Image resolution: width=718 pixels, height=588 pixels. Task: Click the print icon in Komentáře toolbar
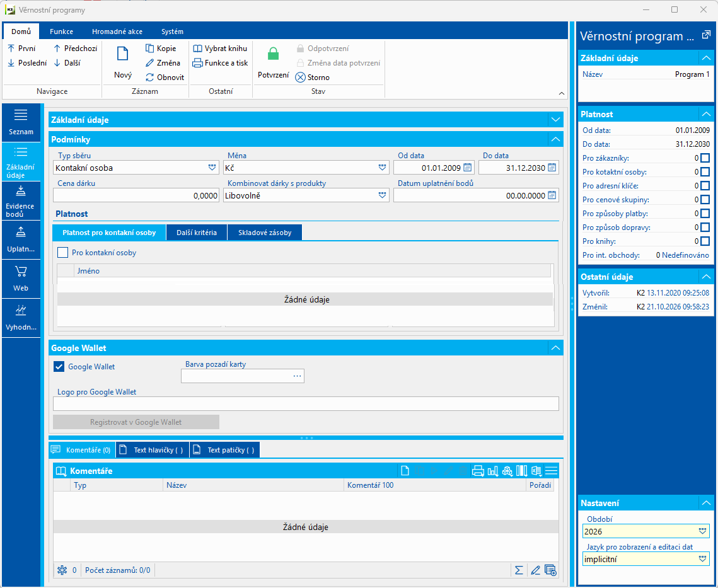tap(478, 471)
